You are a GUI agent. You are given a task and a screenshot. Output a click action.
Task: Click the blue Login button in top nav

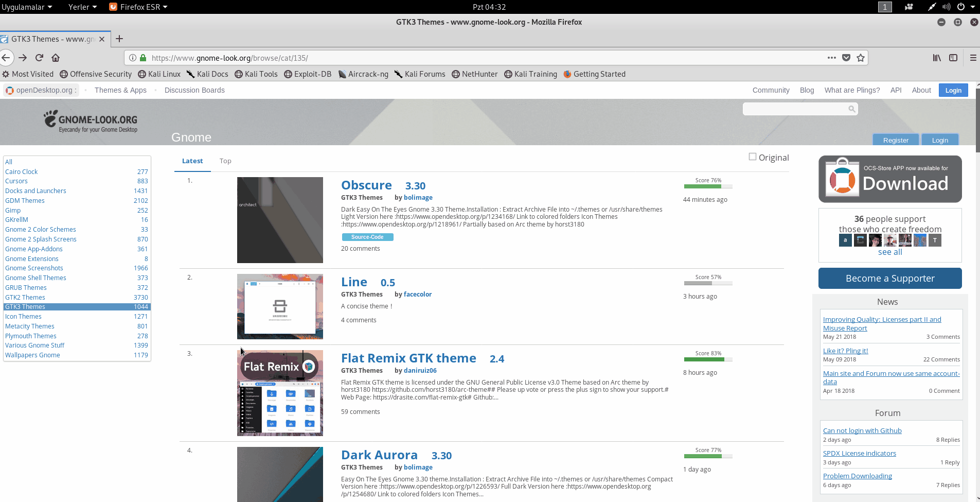[x=953, y=90]
